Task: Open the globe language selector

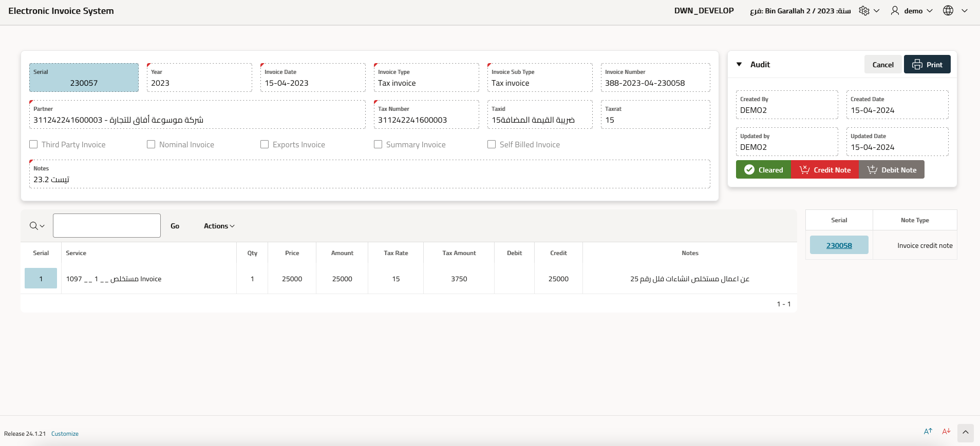Action: pos(948,11)
